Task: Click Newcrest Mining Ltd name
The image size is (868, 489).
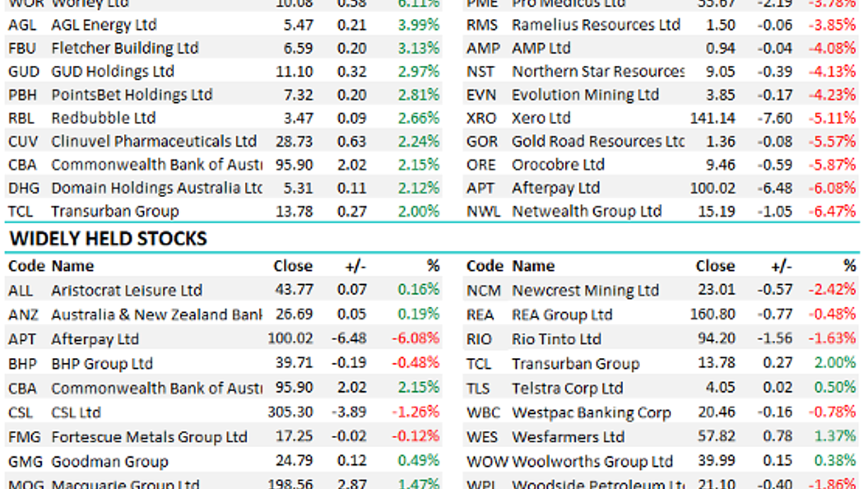Action: [586, 291]
